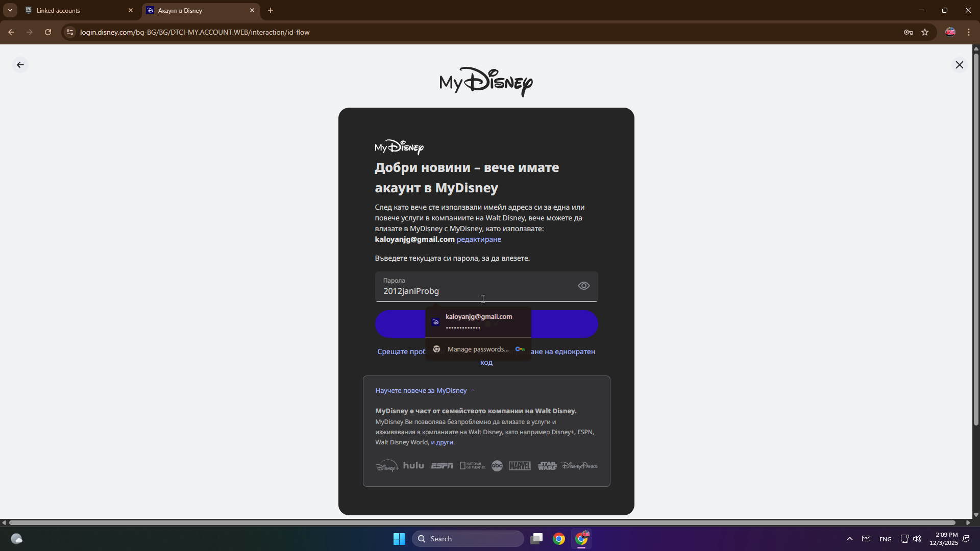The height and width of the screenshot is (551, 980).
Task: Show hidden icons in system tray
Action: [849, 539]
